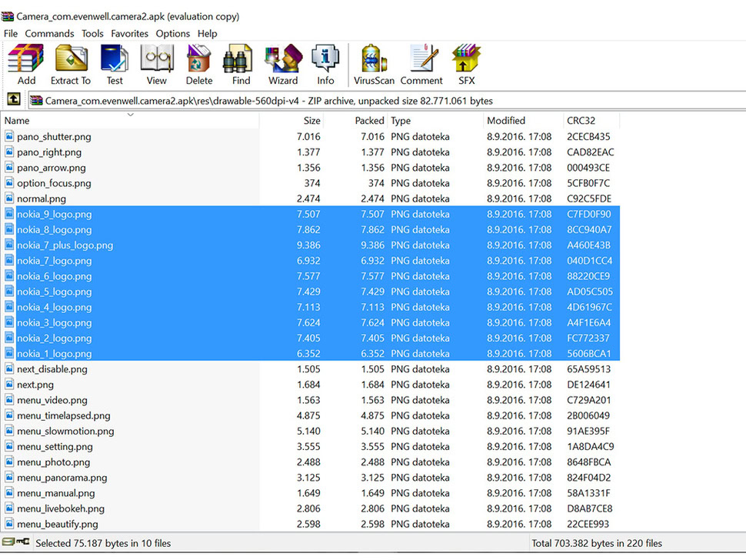Click the Delete toolbar icon

pos(199,65)
